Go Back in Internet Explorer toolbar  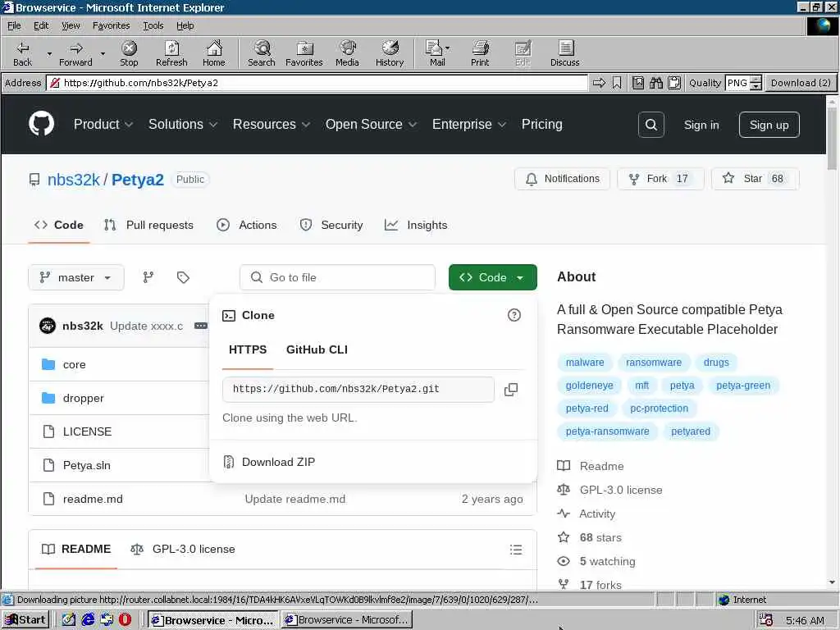22,53
